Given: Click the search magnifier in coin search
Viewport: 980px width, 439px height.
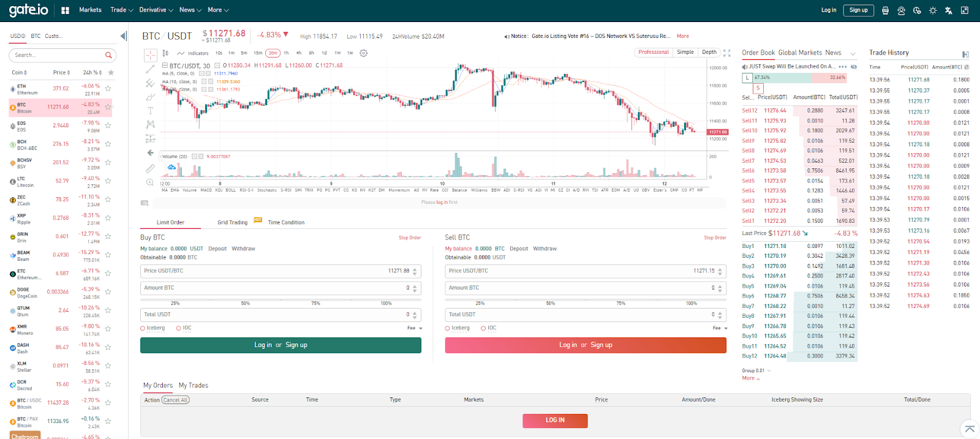Looking at the screenshot, I should 108,55.
